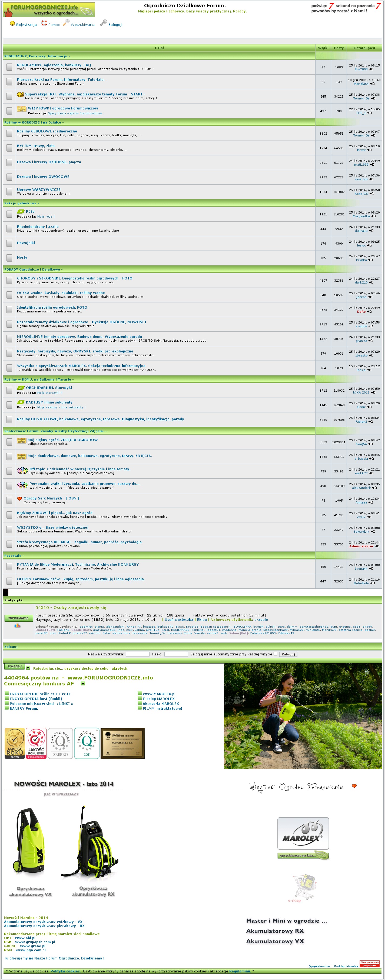Open Zaloguj from the top menu
Screen dimensions: 385x980
pos(115,25)
